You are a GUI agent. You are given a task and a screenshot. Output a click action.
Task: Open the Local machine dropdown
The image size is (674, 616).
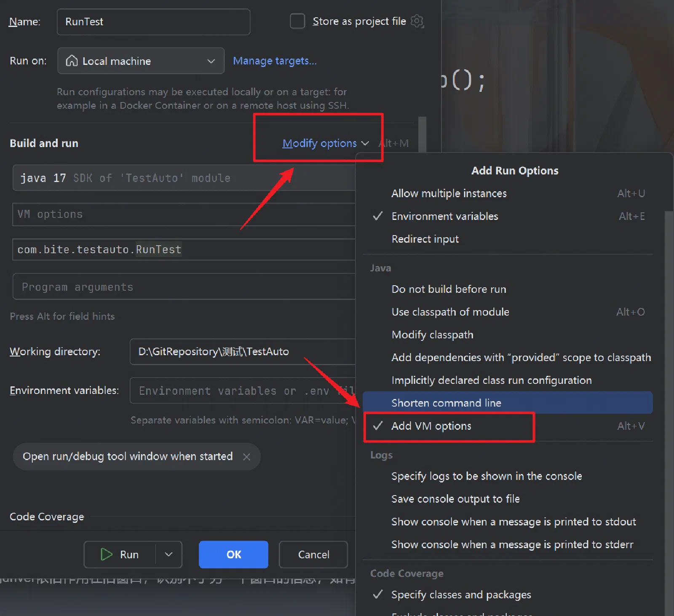click(x=141, y=61)
